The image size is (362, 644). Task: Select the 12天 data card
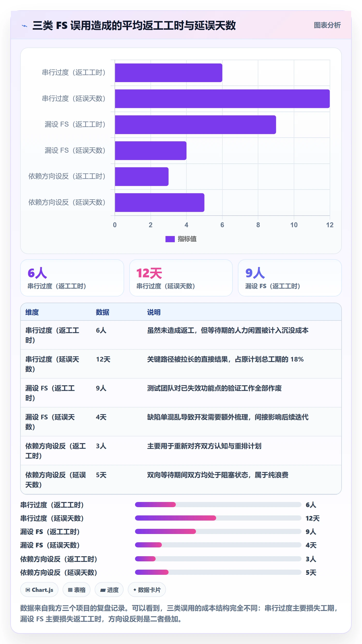(181, 278)
